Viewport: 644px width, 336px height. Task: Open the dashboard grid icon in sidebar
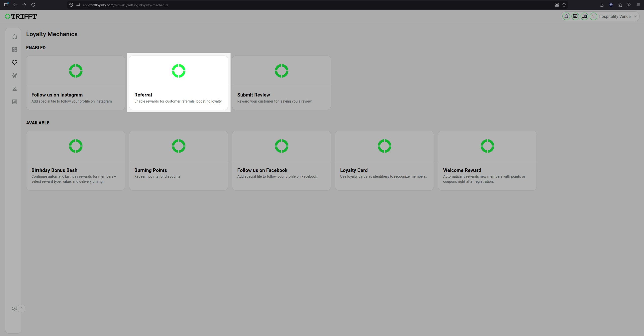point(15,50)
